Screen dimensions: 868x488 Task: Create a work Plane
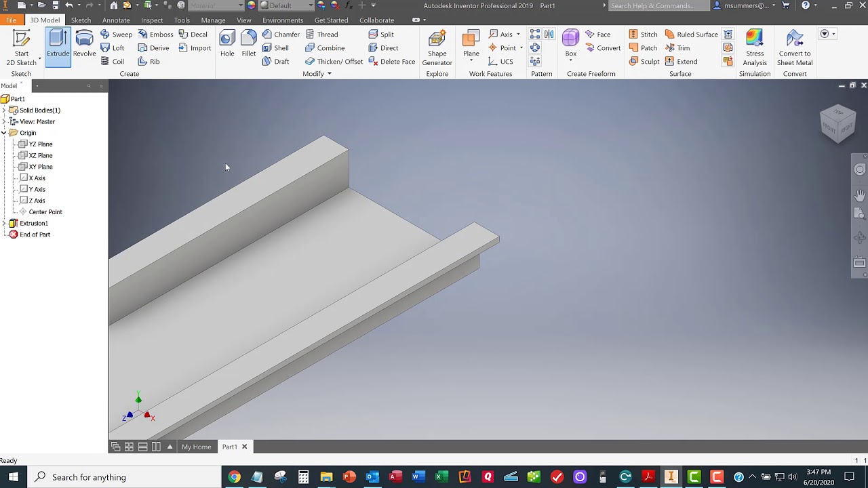tap(471, 45)
